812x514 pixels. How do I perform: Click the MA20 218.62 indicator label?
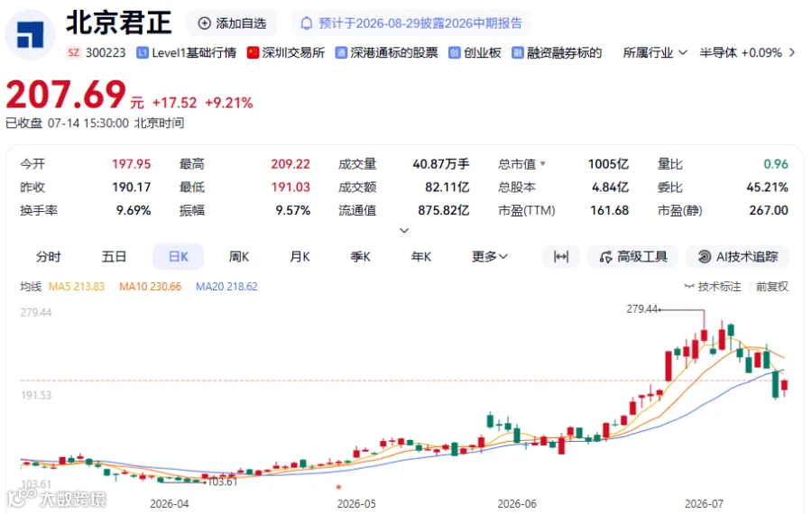click(x=226, y=287)
